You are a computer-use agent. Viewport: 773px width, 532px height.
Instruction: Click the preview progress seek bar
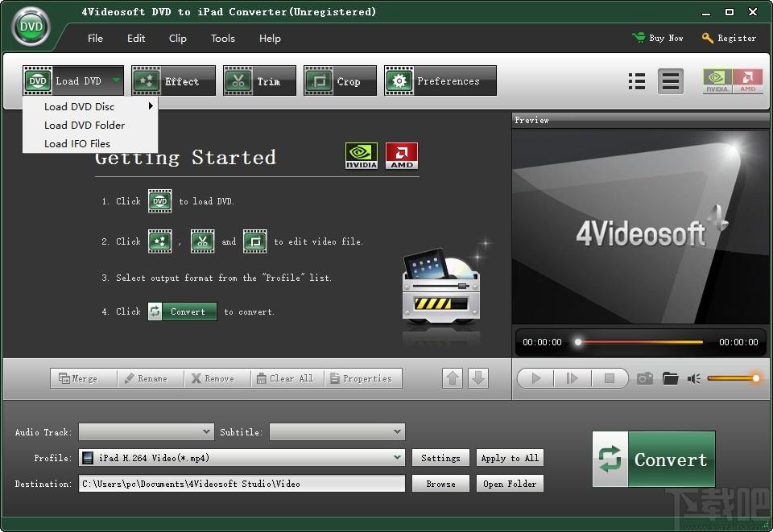640,342
